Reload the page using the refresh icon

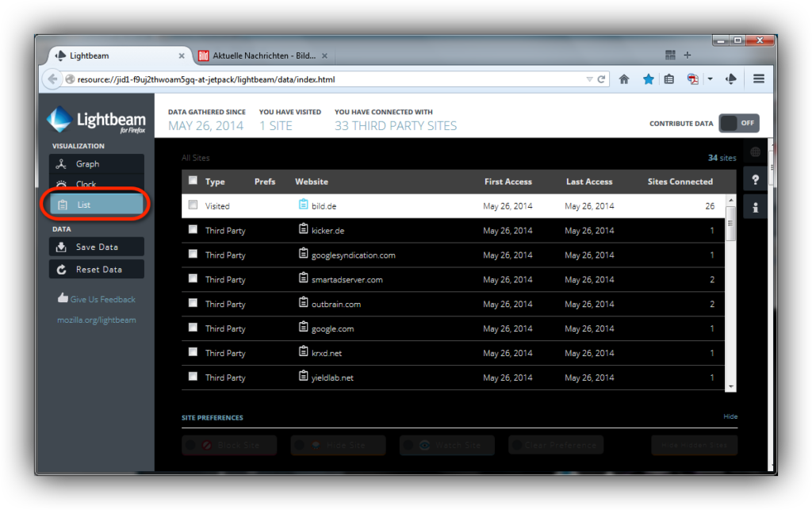(x=602, y=79)
